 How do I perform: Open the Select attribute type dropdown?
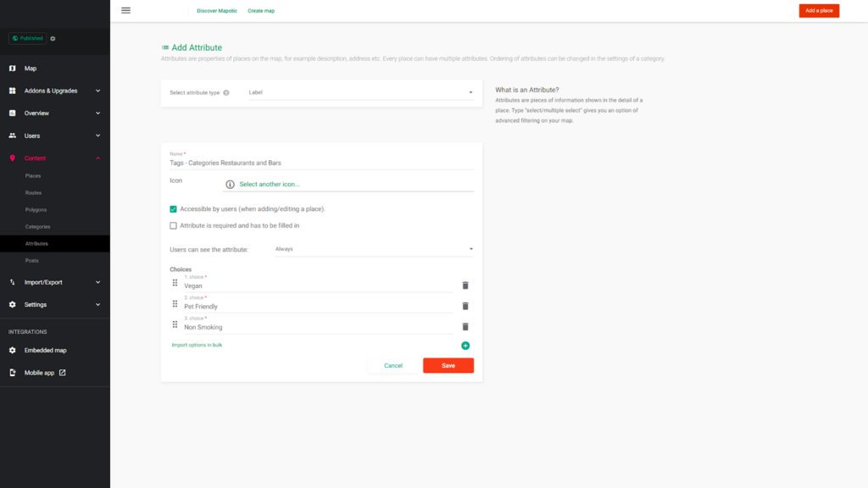(x=361, y=92)
